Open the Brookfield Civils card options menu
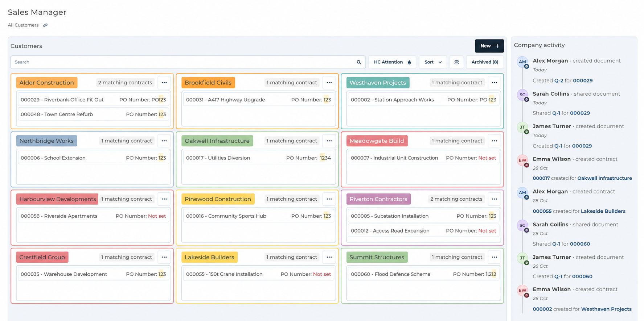644x321 pixels. [x=329, y=83]
